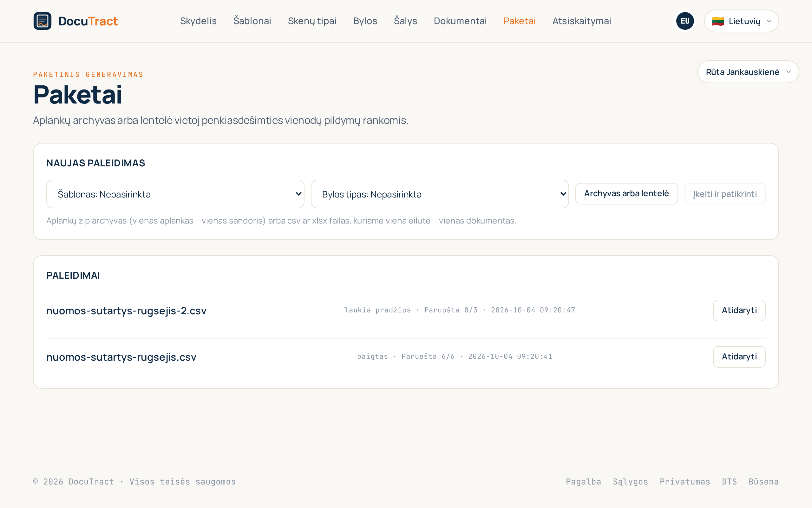Viewport: 812px width, 508px height.
Task: Click the 'Paruošta 0/3' progress text
Action: tap(451, 310)
